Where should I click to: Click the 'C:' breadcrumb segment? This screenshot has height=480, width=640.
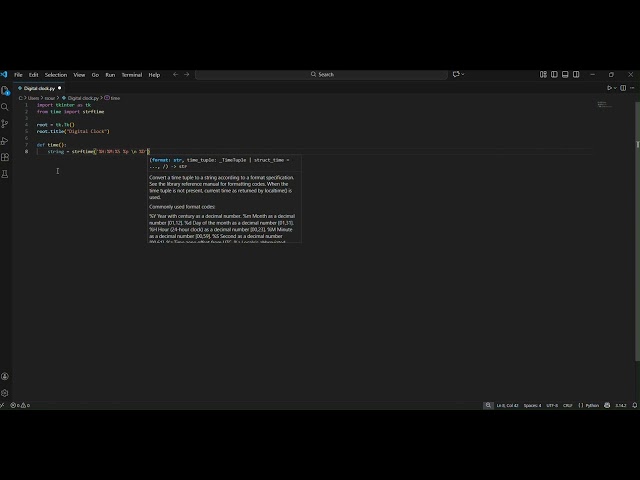tap(21, 98)
